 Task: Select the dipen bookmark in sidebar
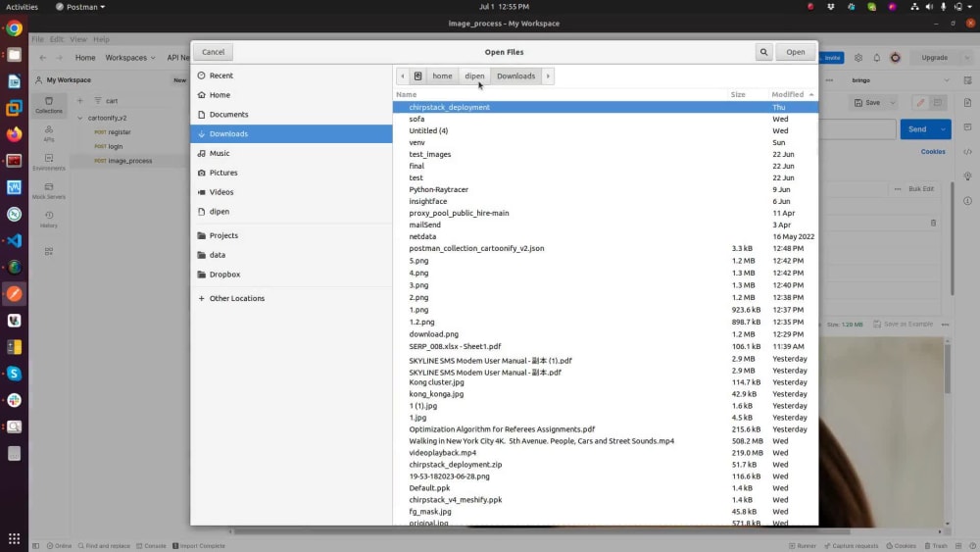291,212
